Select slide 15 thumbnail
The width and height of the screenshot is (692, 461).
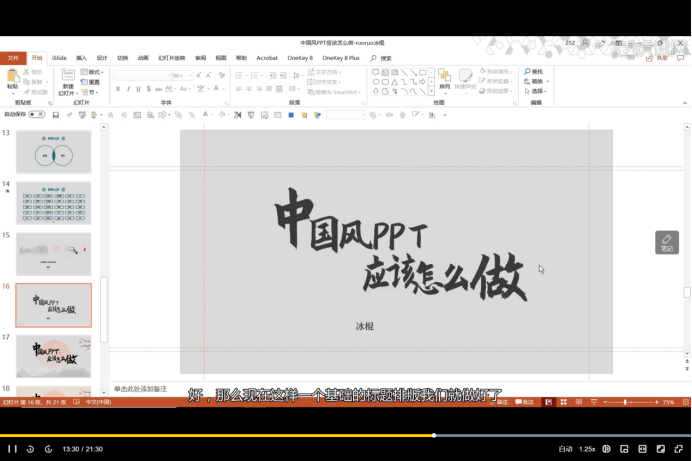54,254
